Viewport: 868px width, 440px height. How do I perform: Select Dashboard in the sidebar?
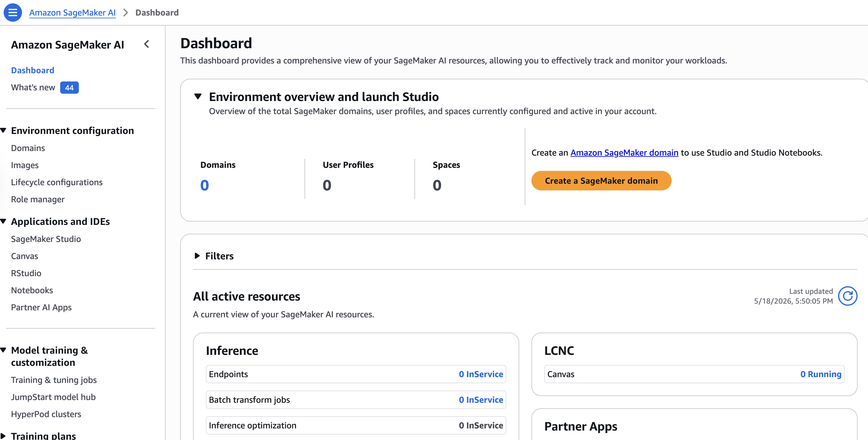(x=33, y=70)
